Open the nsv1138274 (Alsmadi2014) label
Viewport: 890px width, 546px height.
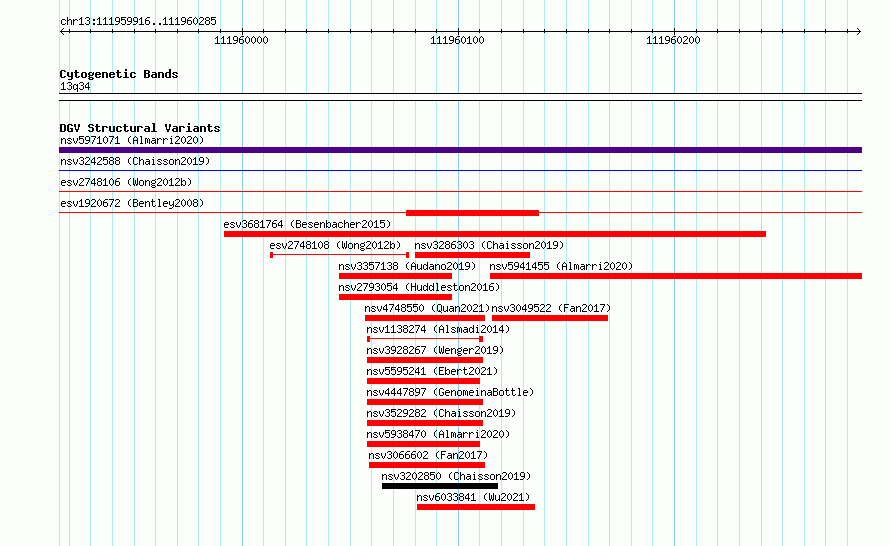pos(438,329)
